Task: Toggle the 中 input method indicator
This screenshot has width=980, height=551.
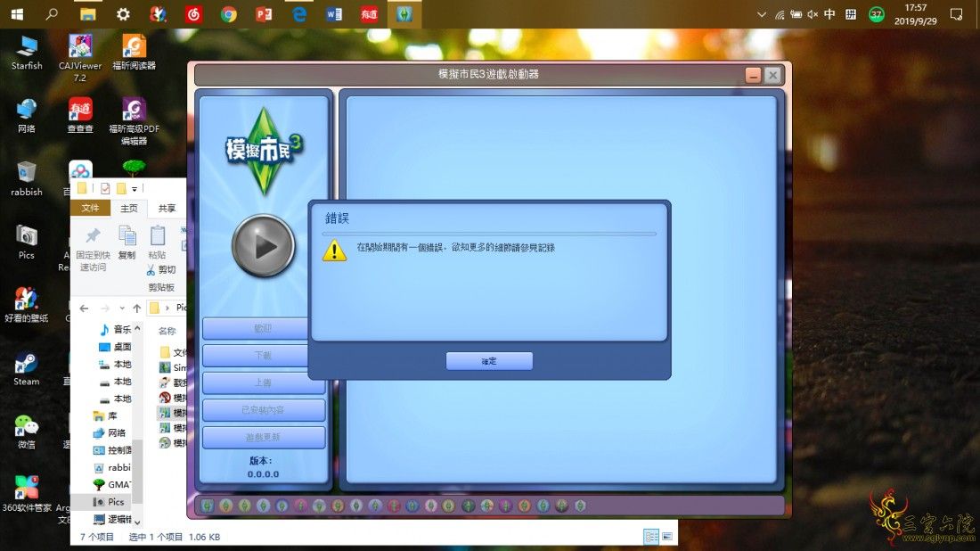Action: click(x=829, y=14)
